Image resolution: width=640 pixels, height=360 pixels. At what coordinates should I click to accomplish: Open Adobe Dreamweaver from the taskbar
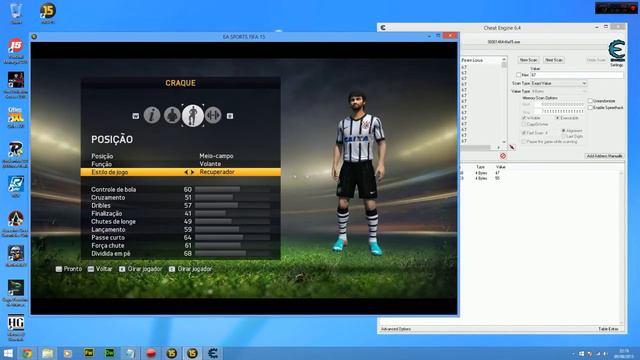(x=109, y=353)
